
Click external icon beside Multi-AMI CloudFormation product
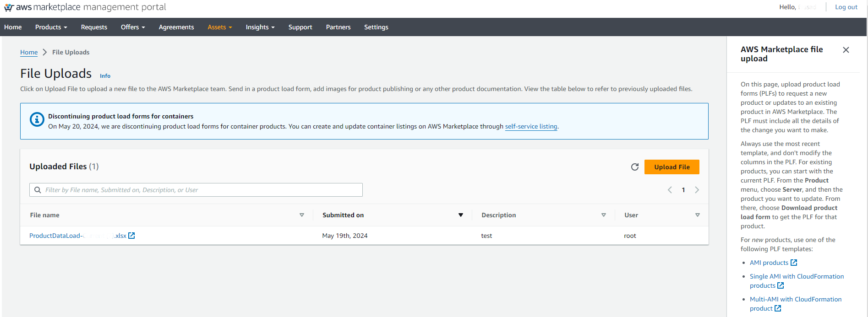[778, 308]
